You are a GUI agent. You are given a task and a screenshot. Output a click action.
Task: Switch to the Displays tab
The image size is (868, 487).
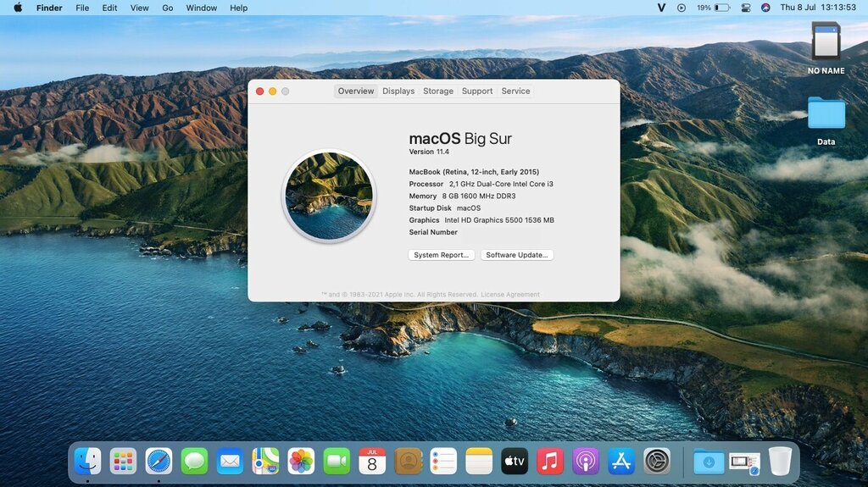(x=398, y=91)
